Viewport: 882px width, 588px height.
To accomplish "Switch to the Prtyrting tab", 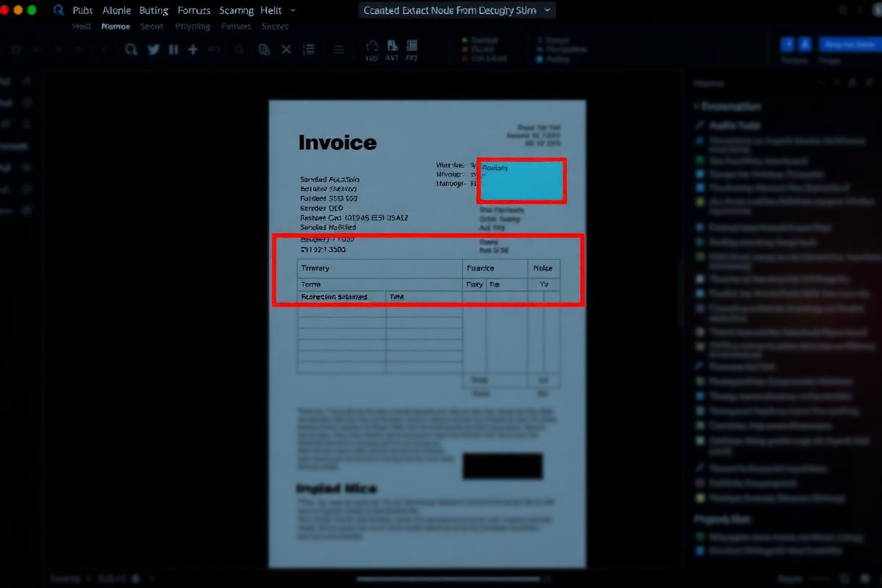I will click(x=193, y=26).
